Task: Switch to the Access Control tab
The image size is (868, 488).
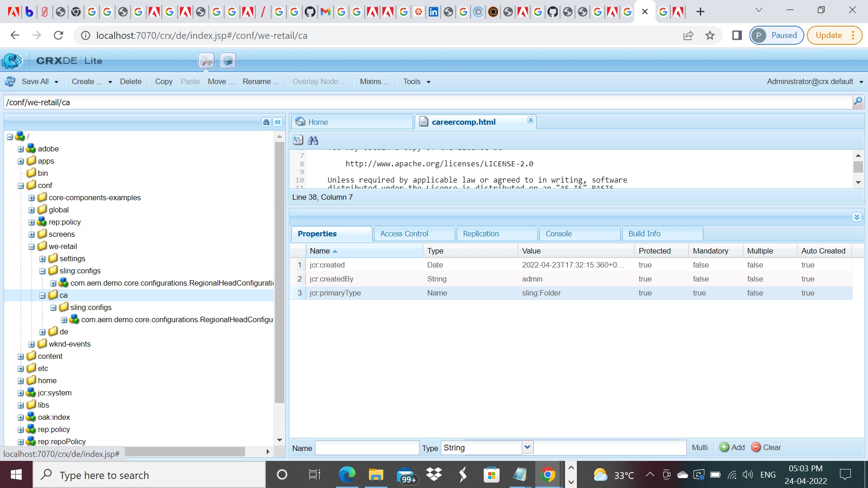Action: [x=404, y=234]
